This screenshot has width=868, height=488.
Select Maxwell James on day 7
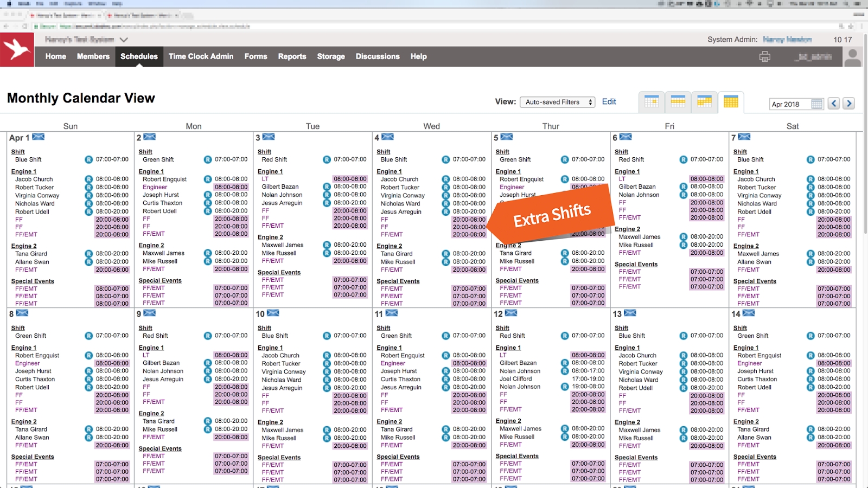point(758,254)
